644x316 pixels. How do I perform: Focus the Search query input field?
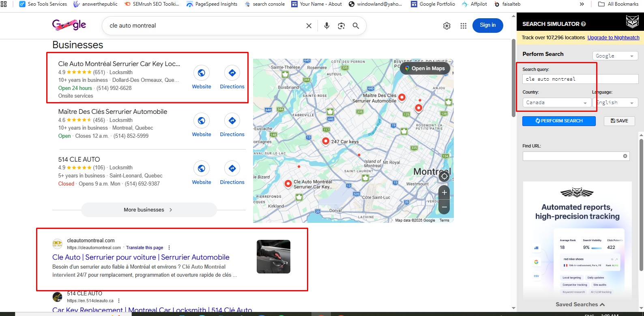coord(580,79)
